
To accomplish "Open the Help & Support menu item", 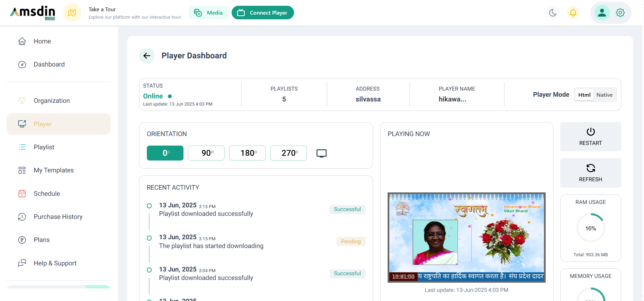I will 58,263.
